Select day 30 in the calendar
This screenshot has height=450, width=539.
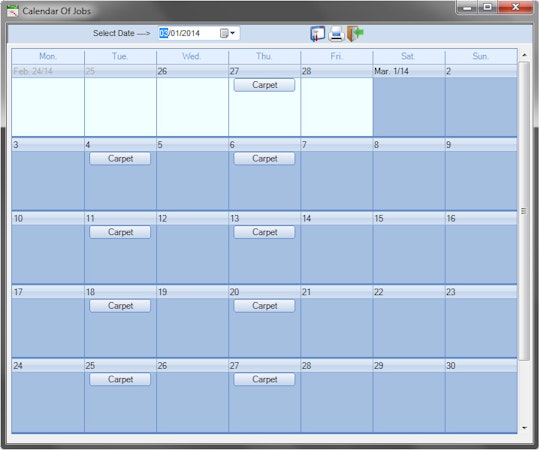pos(481,395)
